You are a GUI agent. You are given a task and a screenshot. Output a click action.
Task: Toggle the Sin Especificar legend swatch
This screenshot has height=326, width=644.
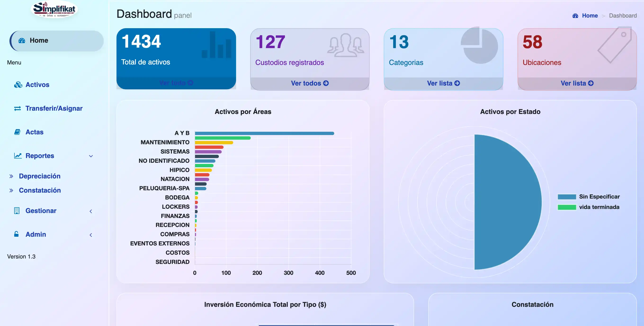click(567, 197)
